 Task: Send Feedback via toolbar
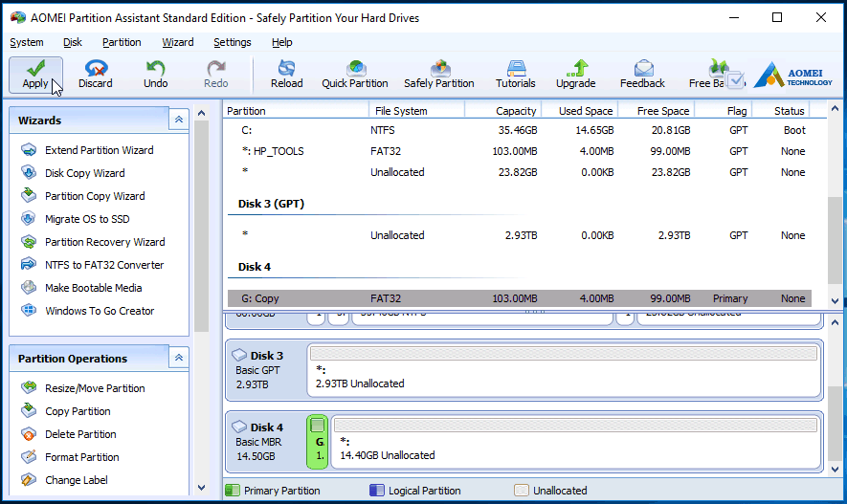coord(642,75)
